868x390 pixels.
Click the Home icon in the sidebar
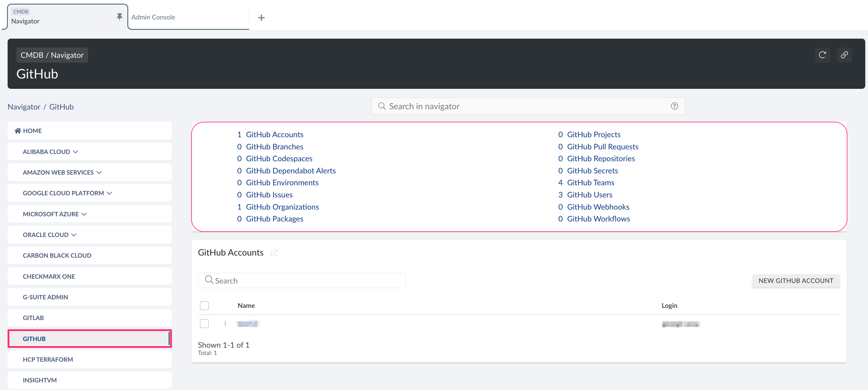pyautogui.click(x=18, y=131)
